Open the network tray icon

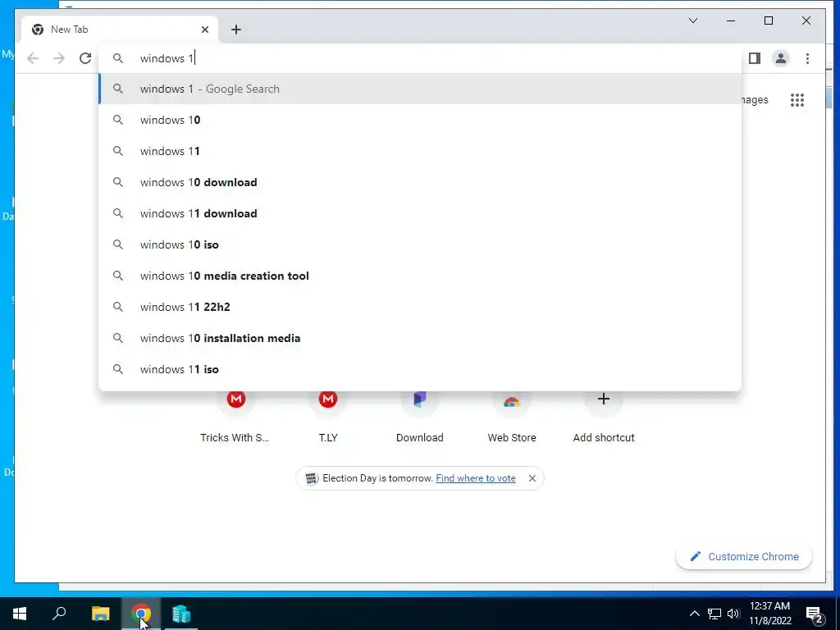[x=714, y=614]
